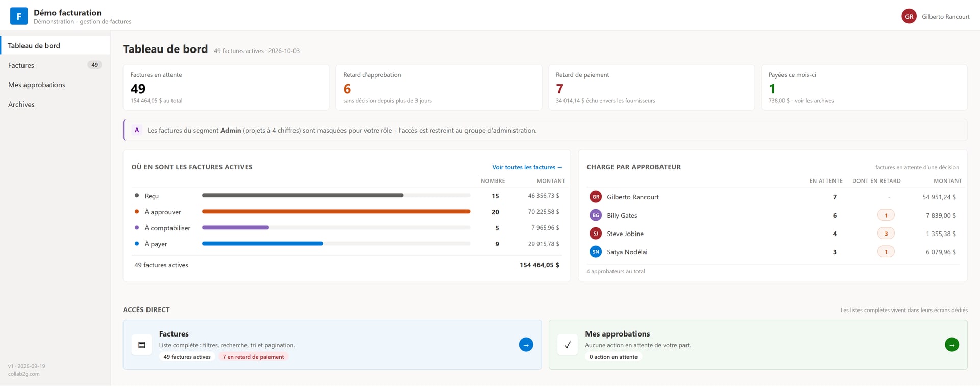Image resolution: width=980 pixels, height=388 pixels.
Task: Open the Factures en attente card
Action: point(226,87)
